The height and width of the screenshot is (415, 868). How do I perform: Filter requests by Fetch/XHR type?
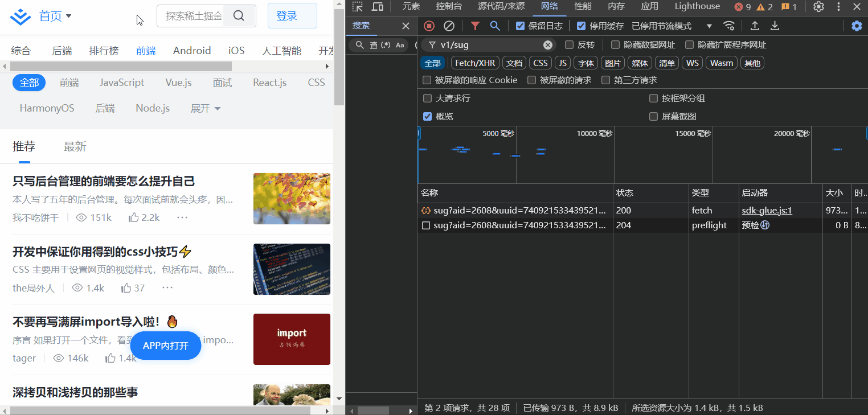coord(475,63)
